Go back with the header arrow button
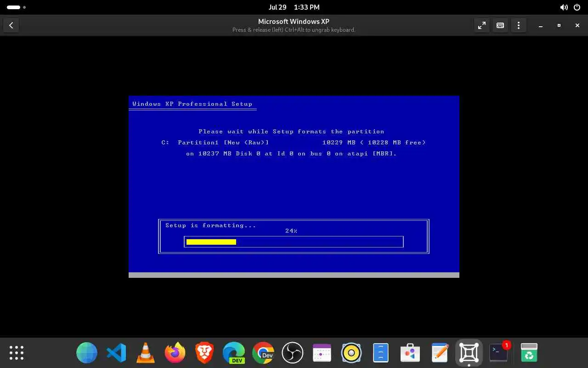Viewport: 588px width, 368px height. (11, 26)
